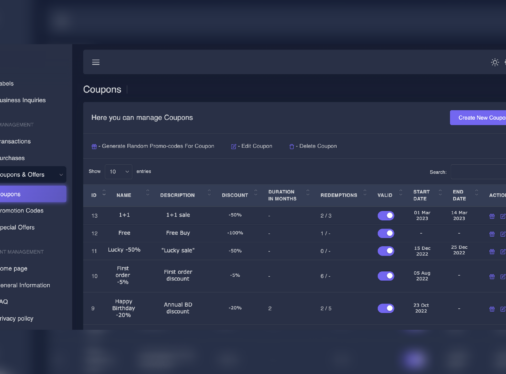Open Transactions in the sidebar
This screenshot has width=506, height=374.
[15, 141]
